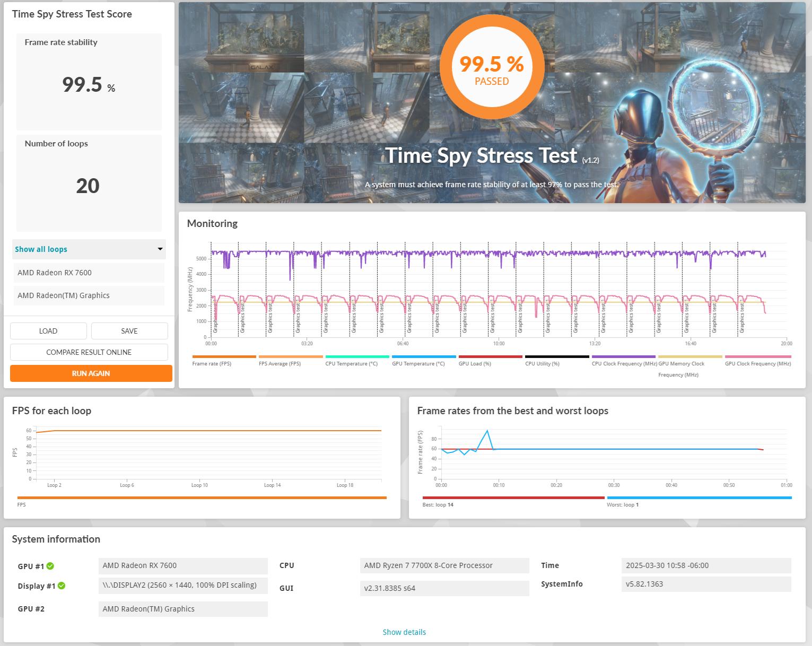Click the green checkmark beside GPU #1

pyautogui.click(x=50, y=566)
